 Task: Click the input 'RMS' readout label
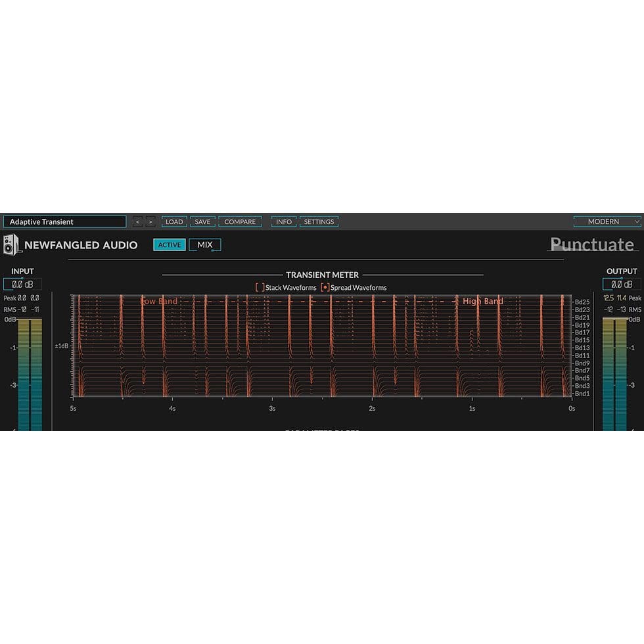coord(9,310)
